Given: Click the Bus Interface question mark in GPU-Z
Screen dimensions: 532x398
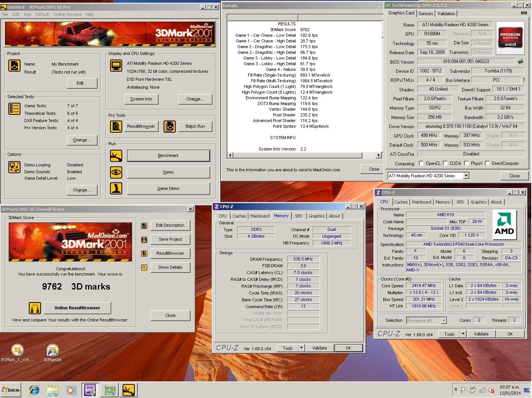Looking at the screenshot, I should 524,80.
